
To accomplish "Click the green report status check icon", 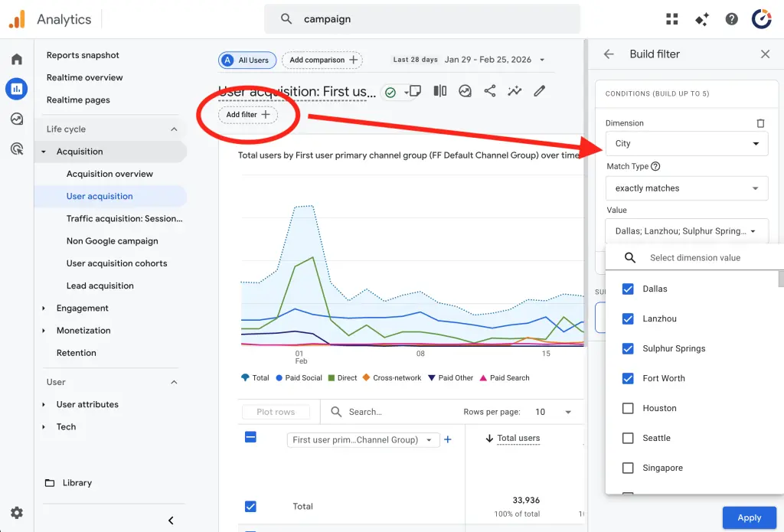I will pos(390,93).
